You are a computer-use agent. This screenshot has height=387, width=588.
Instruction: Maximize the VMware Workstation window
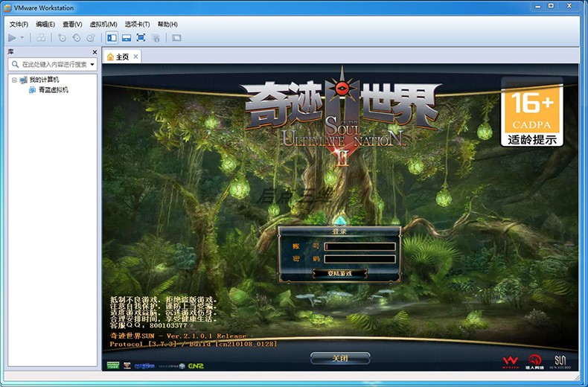551,6
